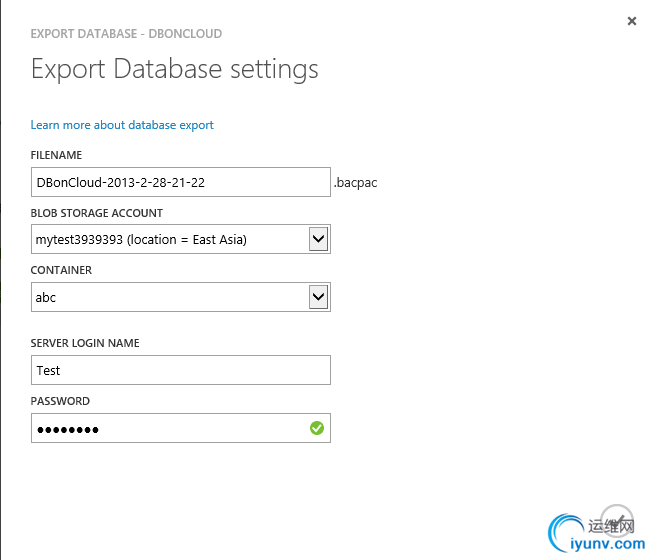Confirm export with the bottom checkmark button

coord(617,520)
